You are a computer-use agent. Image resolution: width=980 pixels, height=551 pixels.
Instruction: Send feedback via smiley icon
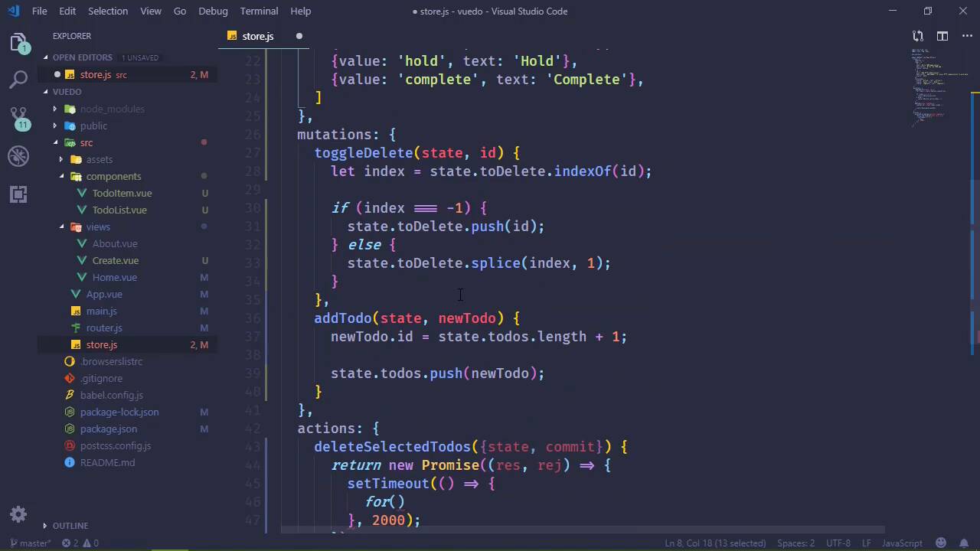[941, 543]
